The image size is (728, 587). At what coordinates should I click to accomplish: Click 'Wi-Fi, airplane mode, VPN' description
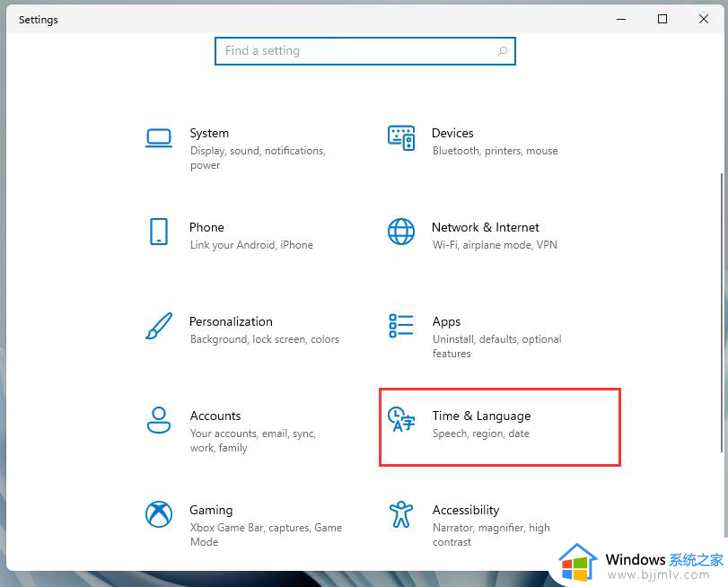pyautogui.click(x=495, y=245)
